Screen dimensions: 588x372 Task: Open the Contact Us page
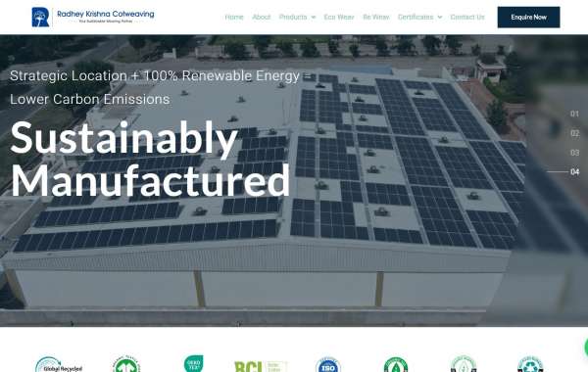(x=467, y=18)
